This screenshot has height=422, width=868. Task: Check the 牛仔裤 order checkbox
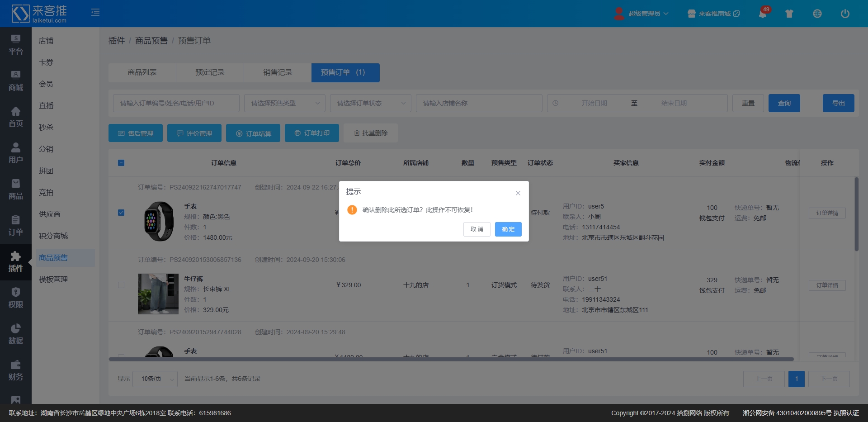[121, 285]
